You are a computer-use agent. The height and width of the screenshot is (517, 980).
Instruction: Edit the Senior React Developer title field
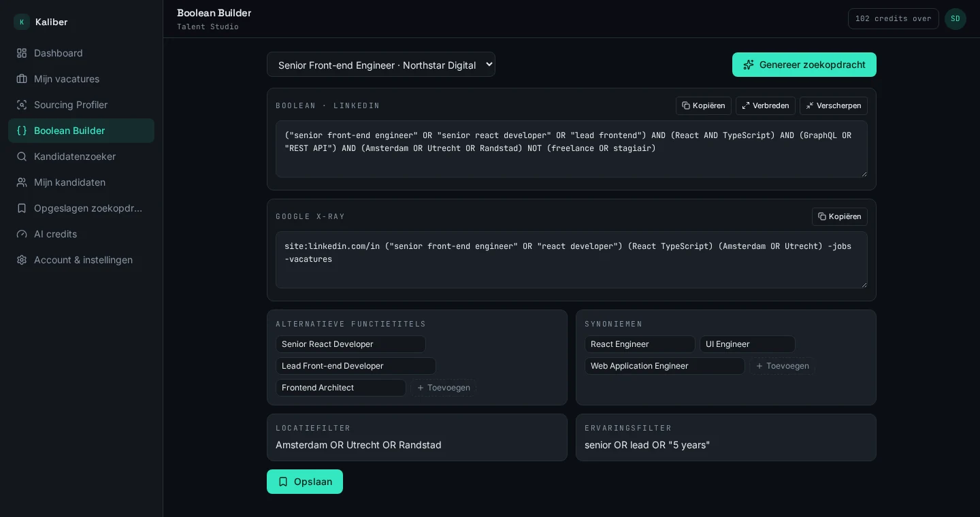(350, 344)
